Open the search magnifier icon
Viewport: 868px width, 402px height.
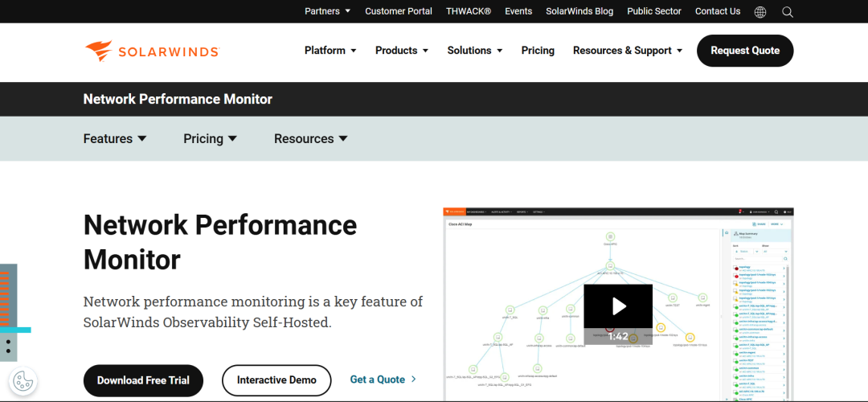787,11
